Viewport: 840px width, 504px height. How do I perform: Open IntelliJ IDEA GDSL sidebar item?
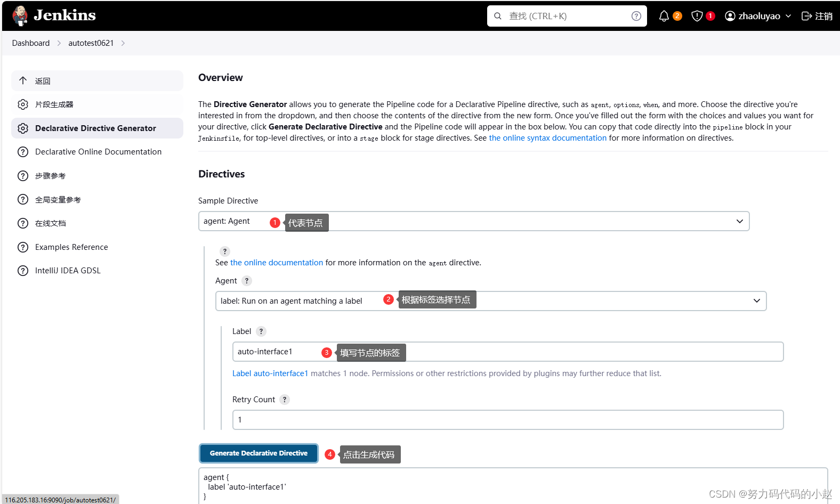(x=97, y=271)
